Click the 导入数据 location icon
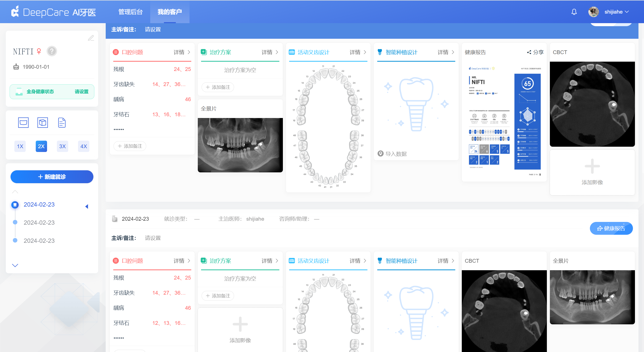 381,154
